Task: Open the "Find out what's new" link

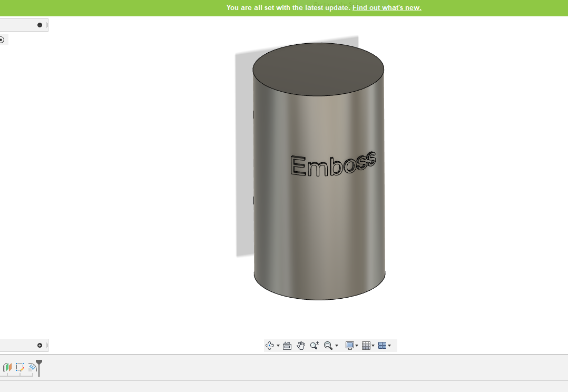Action: [386, 7]
